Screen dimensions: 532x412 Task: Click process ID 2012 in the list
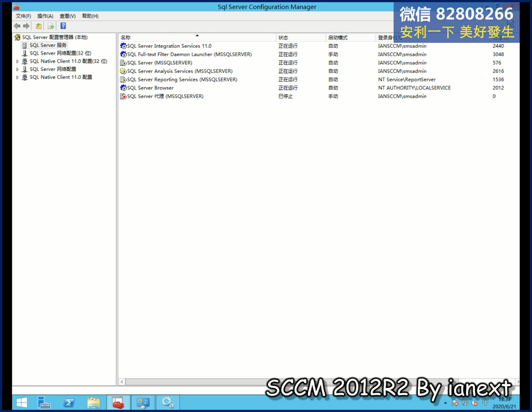pyautogui.click(x=498, y=88)
